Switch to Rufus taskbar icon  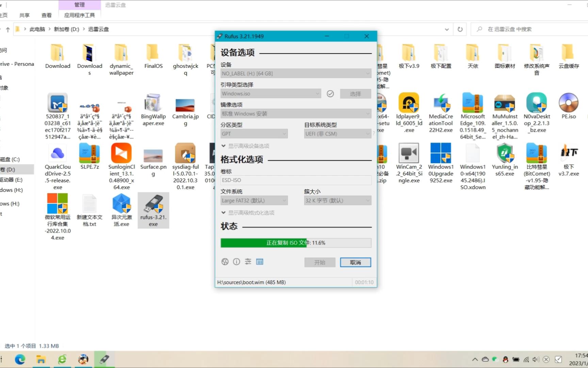pos(104,359)
